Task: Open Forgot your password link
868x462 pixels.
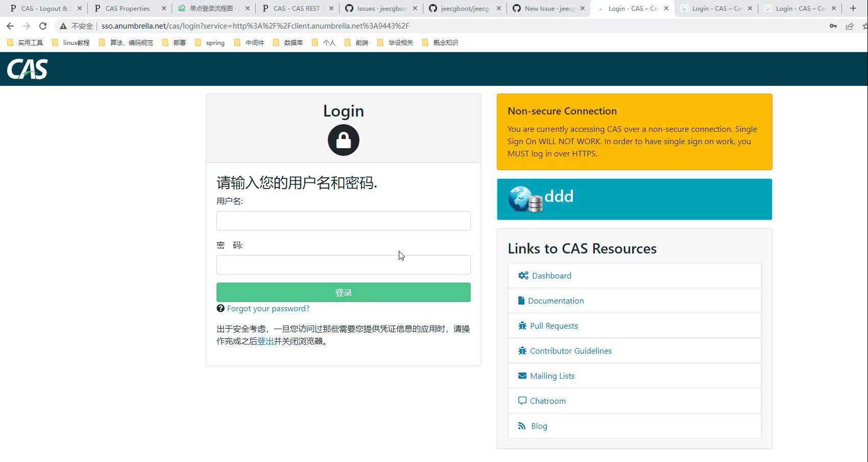Action: coord(268,309)
